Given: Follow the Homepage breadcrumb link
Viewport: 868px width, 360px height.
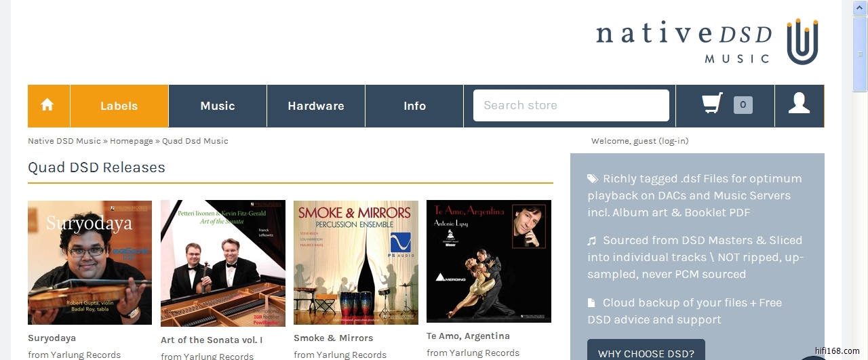Looking at the screenshot, I should [x=132, y=141].
